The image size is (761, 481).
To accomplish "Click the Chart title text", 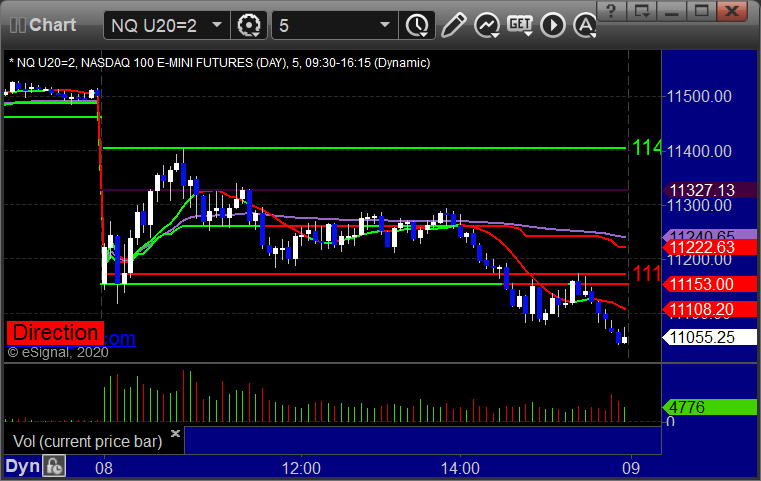I will [52, 25].
